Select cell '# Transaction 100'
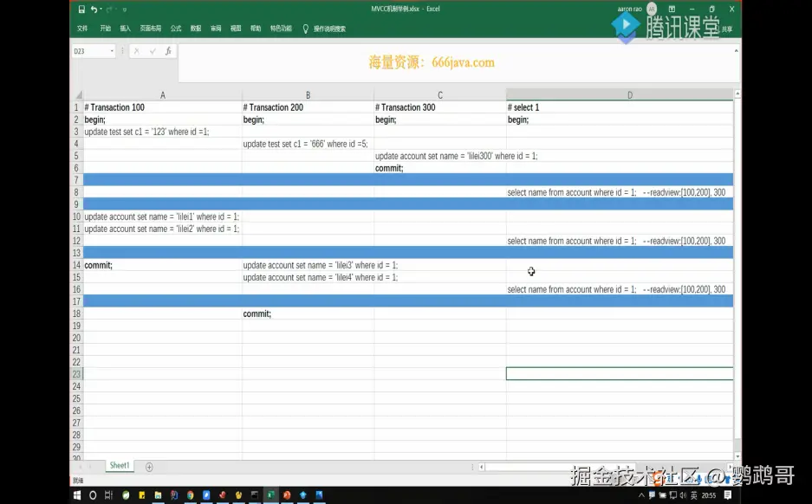 pyautogui.click(x=163, y=107)
